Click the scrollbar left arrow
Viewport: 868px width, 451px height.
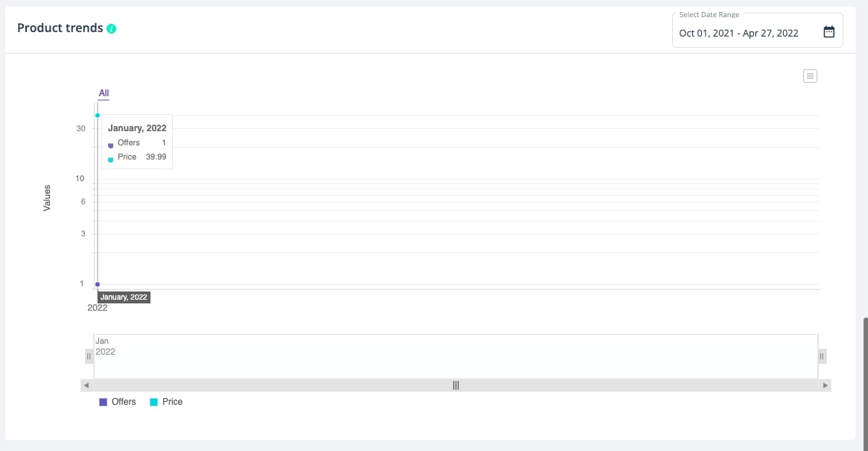coord(86,385)
